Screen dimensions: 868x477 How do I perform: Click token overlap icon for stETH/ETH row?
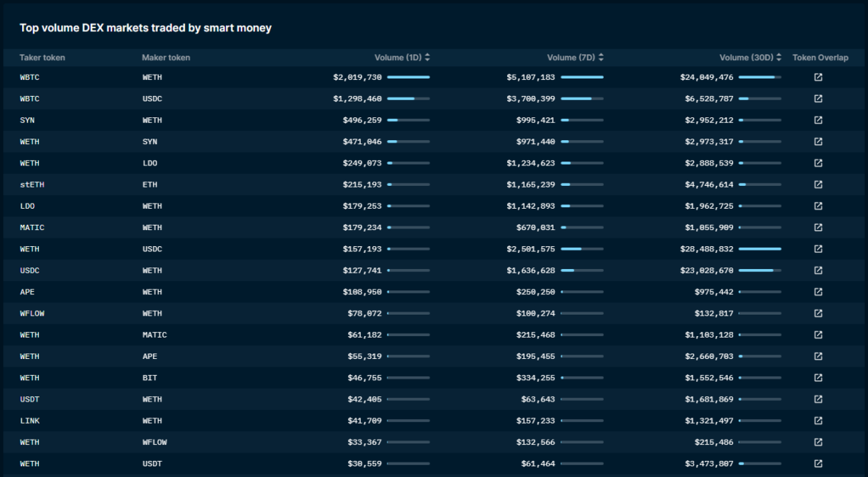[818, 184]
